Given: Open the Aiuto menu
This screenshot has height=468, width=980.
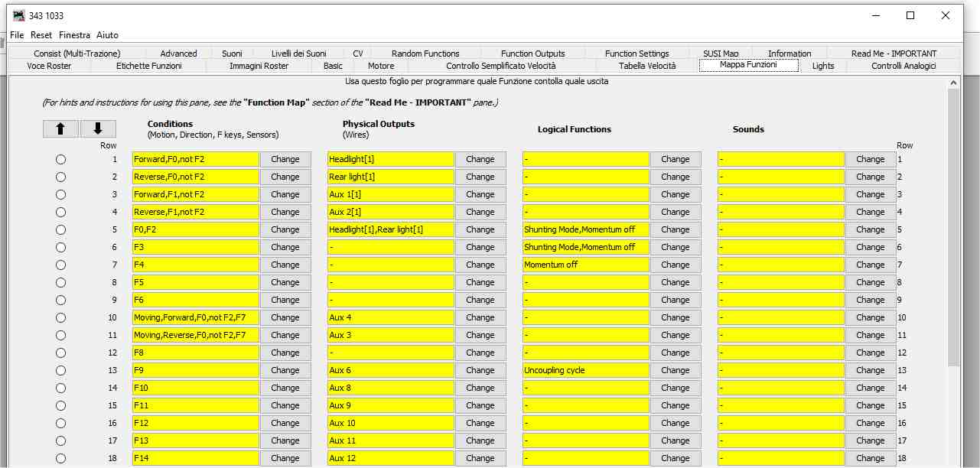Looking at the screenshot, I should click(107, 35).
